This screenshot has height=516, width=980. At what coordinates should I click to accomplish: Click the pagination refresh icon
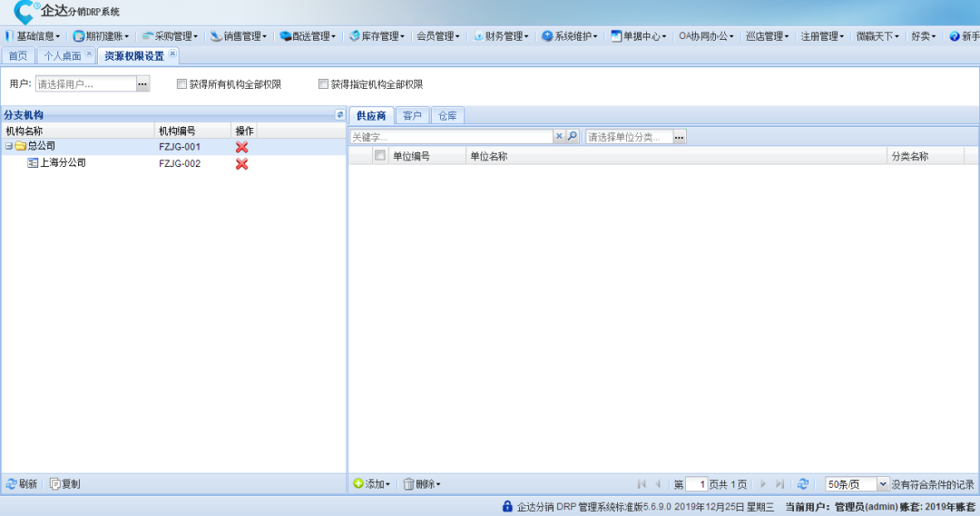803,484
